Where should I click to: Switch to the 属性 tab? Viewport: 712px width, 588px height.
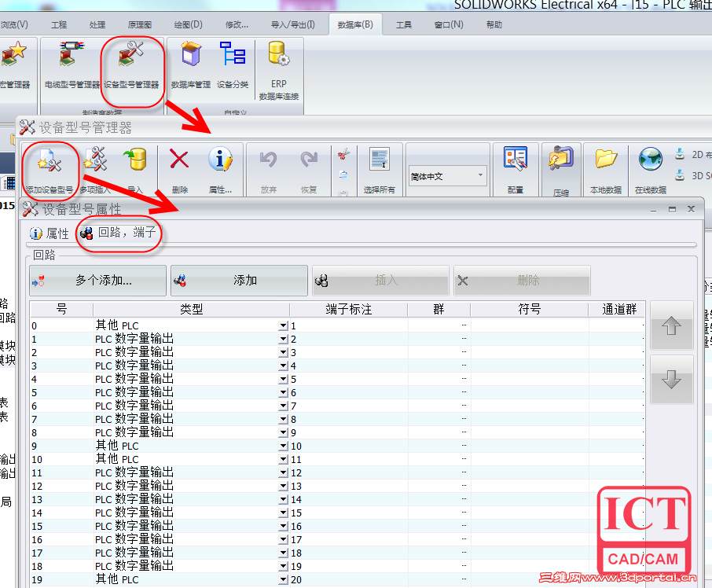[49, 233]
